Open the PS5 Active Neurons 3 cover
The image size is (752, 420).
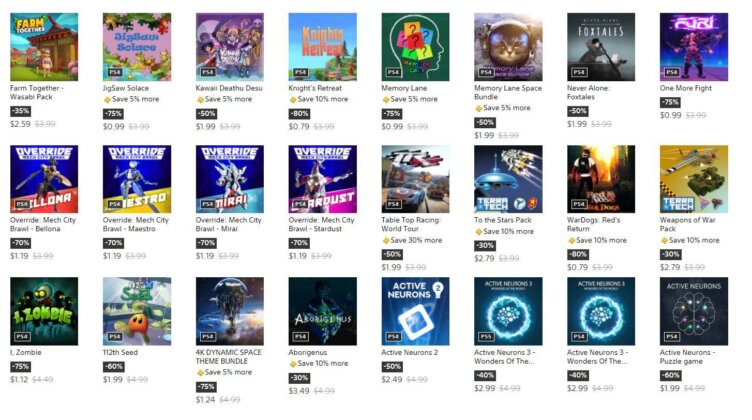508,311
